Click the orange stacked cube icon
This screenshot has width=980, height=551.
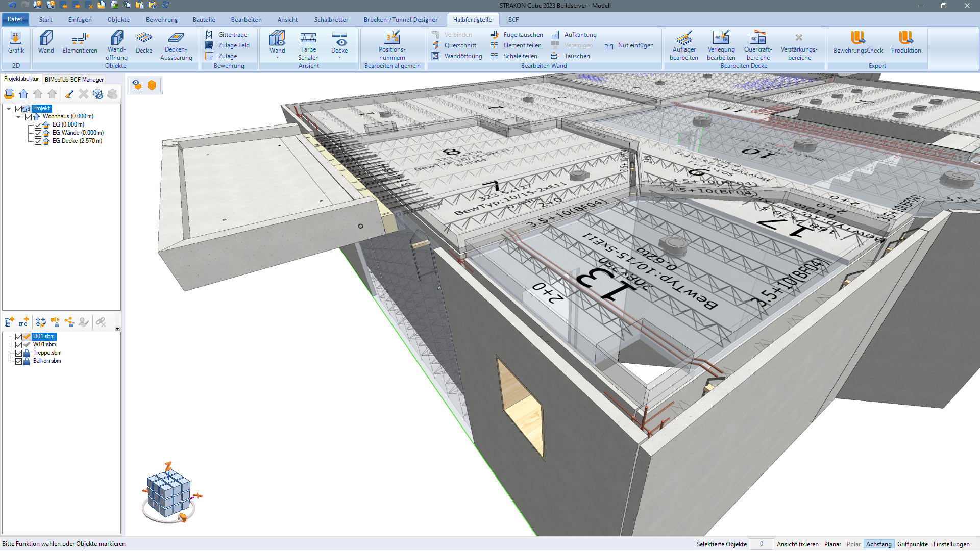point(152,85)
